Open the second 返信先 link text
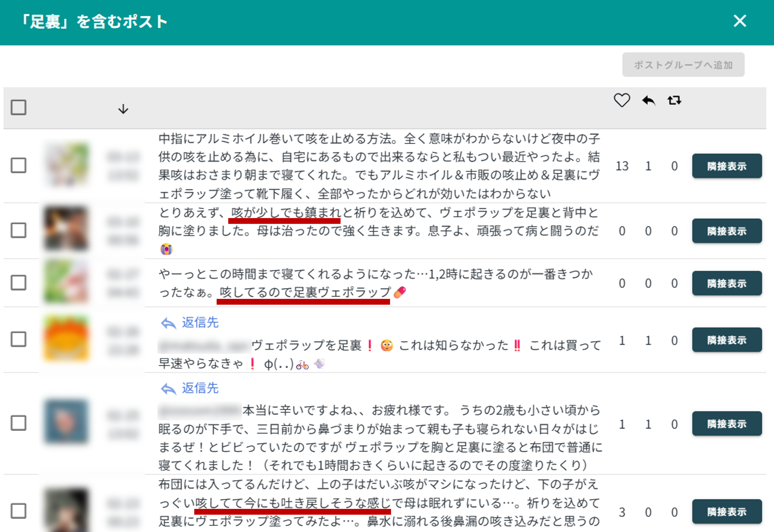The image size is (774, 532). click(x=200, y=388)
